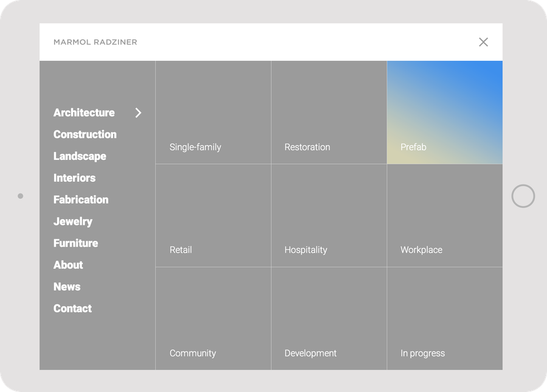This screenshot has width=547, height=392.
Task: Close the navigation menu with the X icon
Action: [483, 42]
